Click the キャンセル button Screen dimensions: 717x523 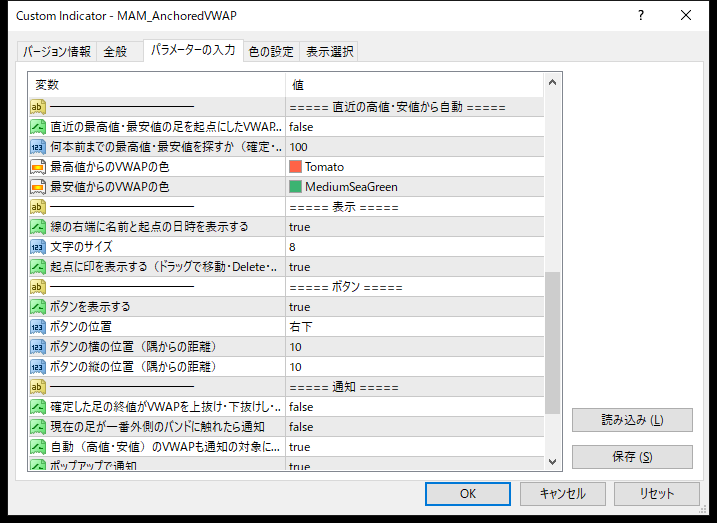coord(562,494)
